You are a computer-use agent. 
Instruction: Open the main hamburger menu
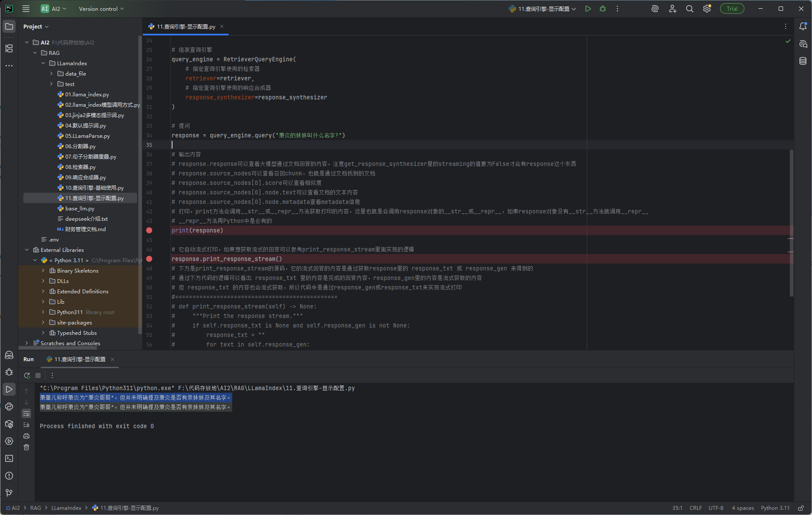point(26,9)
